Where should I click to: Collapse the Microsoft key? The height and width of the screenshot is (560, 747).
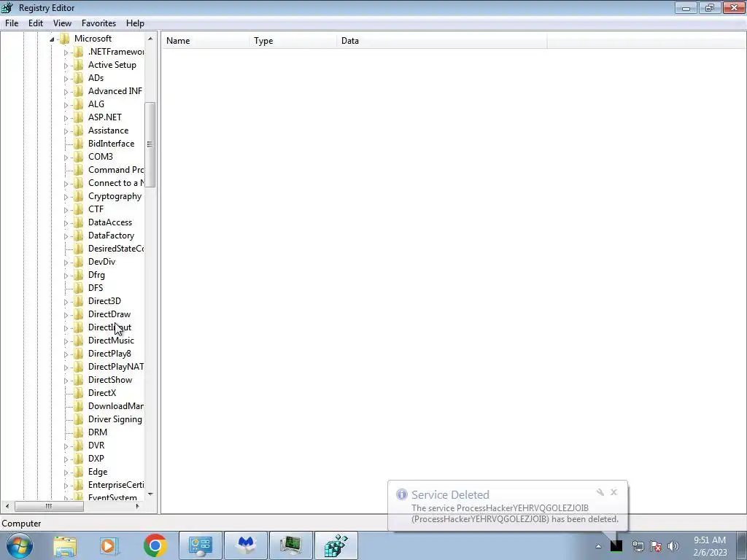pos(52,39)
